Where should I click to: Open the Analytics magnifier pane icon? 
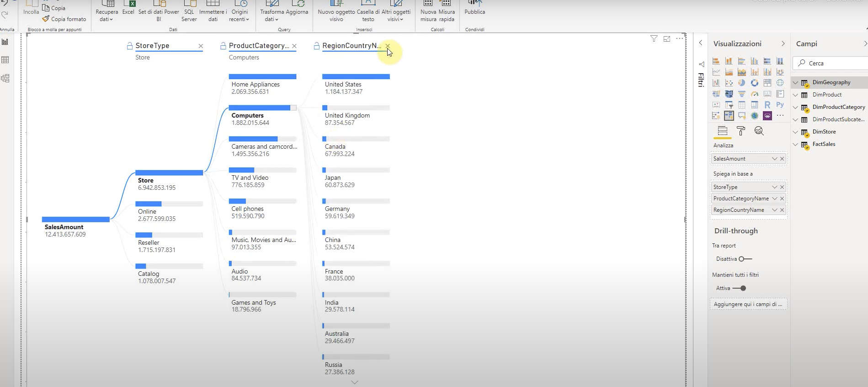pyautogui.click(x=759, y=131)
